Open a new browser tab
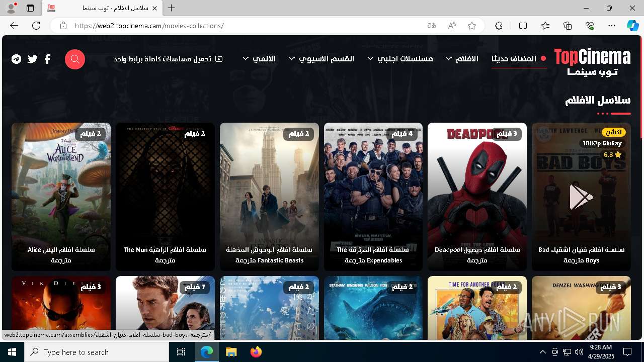This screenshot has height=362, width=644. (172, 8)
